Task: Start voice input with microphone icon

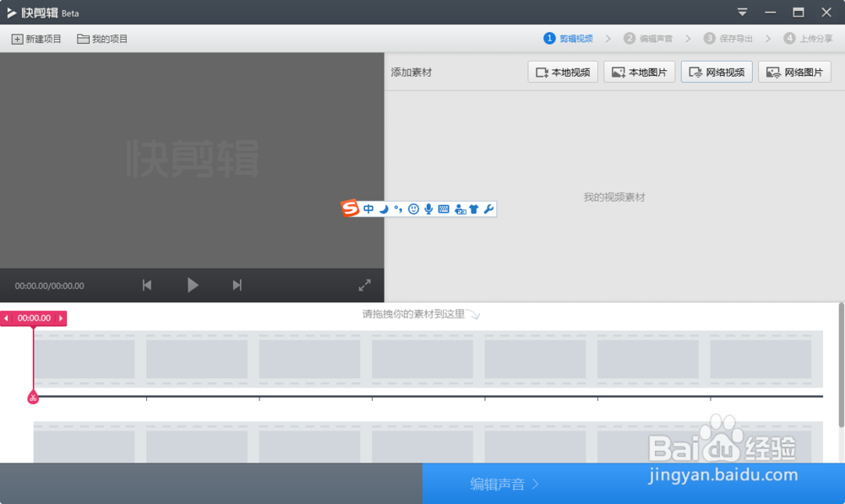Action: (428, 209)
